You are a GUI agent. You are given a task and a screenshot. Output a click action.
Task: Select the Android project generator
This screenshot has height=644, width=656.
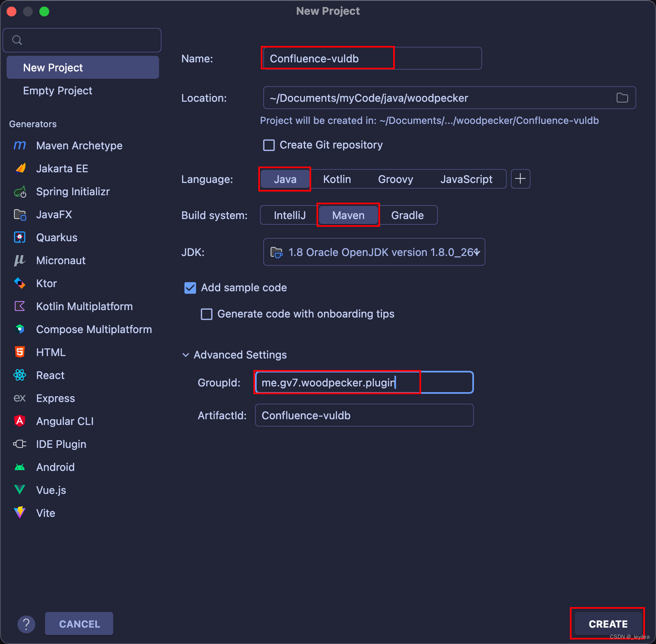coord(55,467)
